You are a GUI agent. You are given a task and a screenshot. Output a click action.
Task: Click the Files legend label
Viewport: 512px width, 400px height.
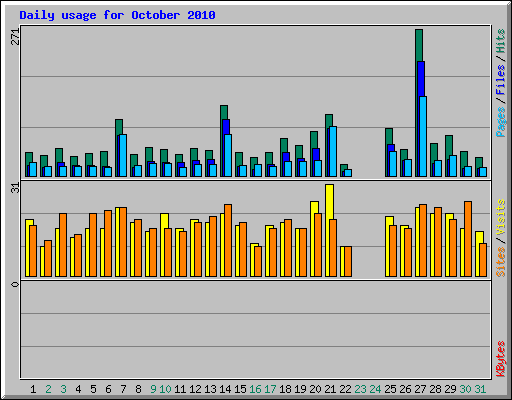[x=500, y=79]
